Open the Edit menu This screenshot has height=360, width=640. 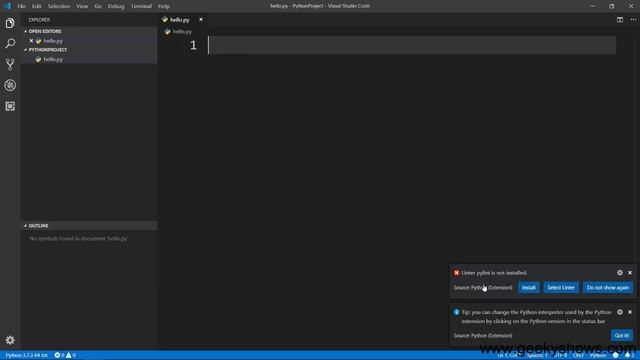tap(37, 6)
